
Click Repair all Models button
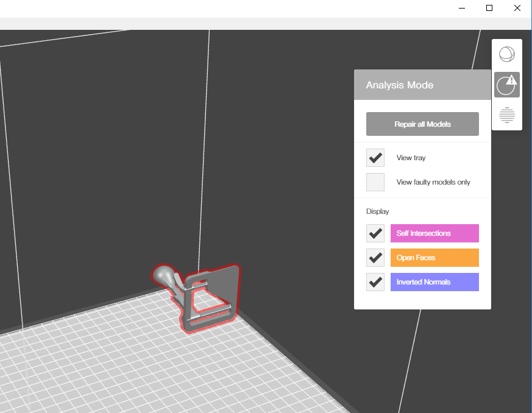(422, 124)
